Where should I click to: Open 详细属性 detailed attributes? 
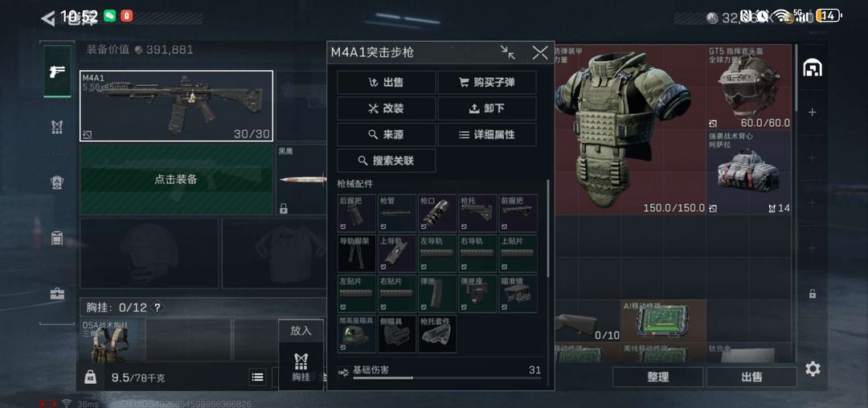coord(487,134)
